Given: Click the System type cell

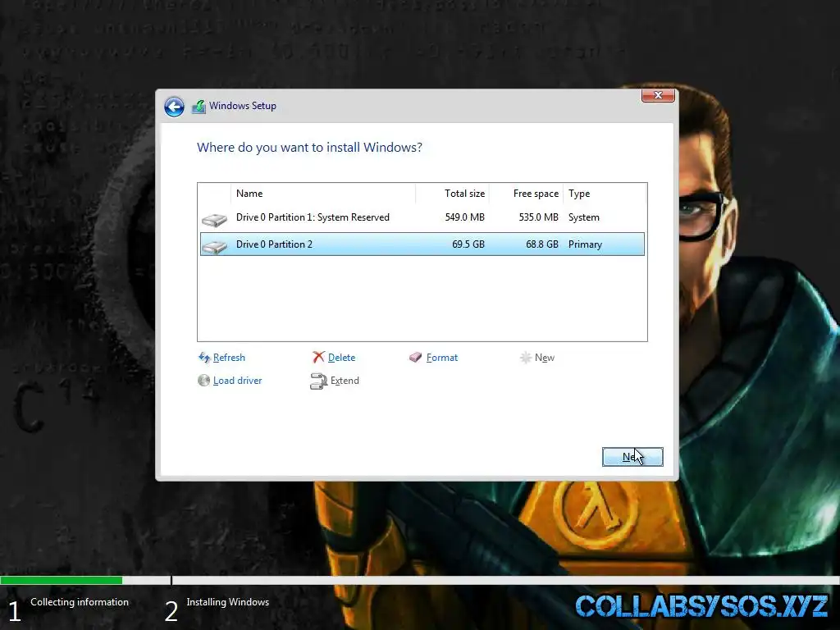Looking at the screenshot, I should click(x=584, y=217).
